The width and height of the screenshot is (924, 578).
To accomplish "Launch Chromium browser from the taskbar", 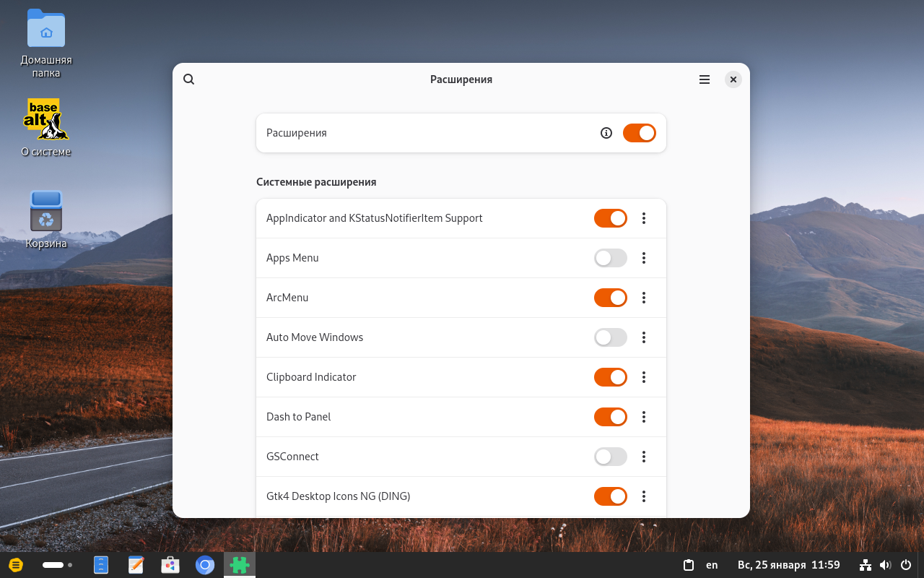I will pyautogui.click(x=204, y=564).
